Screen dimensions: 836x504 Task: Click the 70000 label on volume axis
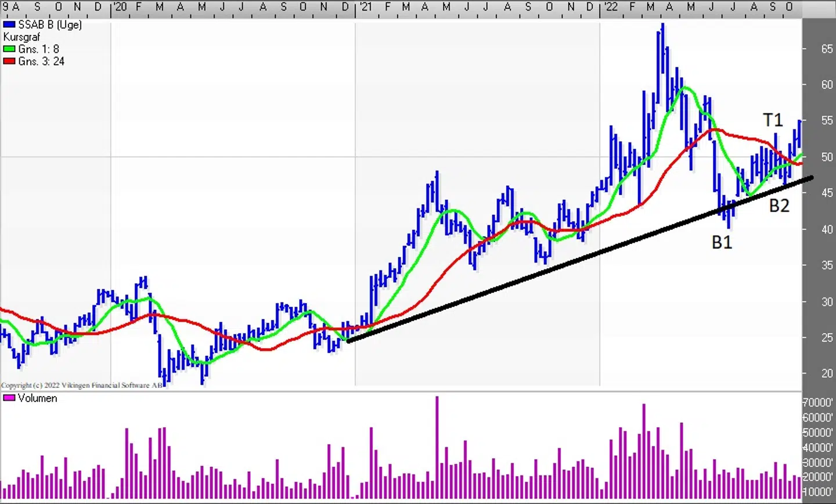pos(819,402)
